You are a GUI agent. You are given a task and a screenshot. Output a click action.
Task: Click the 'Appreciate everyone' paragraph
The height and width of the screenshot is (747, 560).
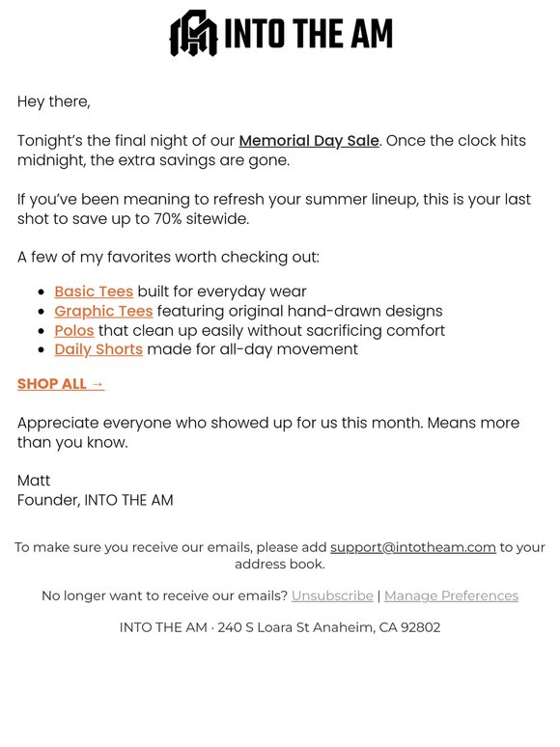tap(268, 432)
